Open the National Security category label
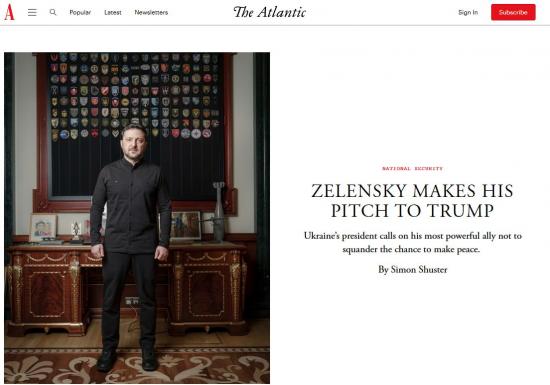 (x=412, y=169)
